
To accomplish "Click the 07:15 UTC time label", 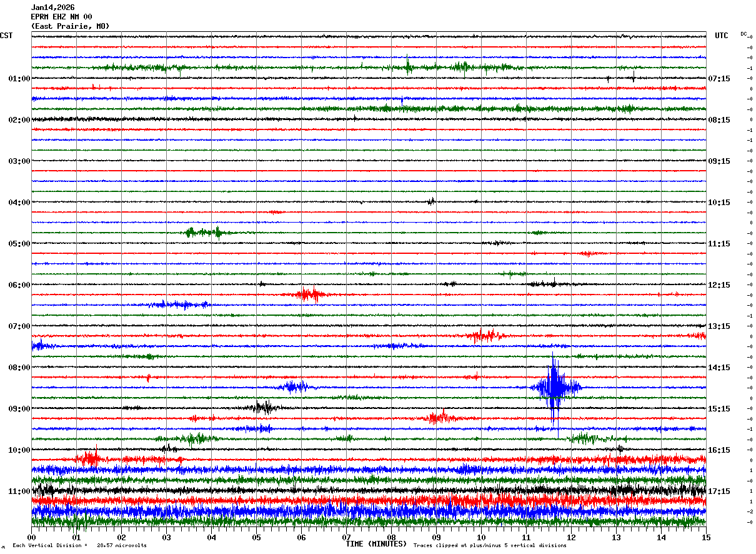I will tap(719, 79).
